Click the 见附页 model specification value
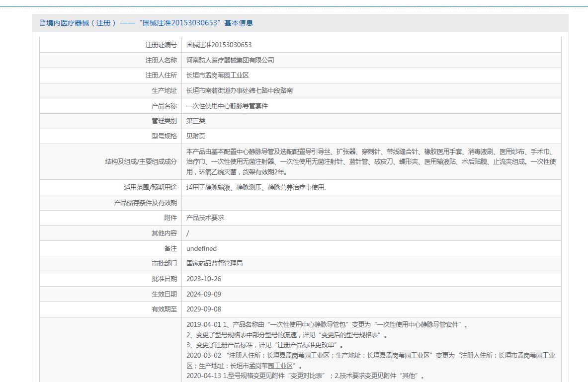 point(196,136)
